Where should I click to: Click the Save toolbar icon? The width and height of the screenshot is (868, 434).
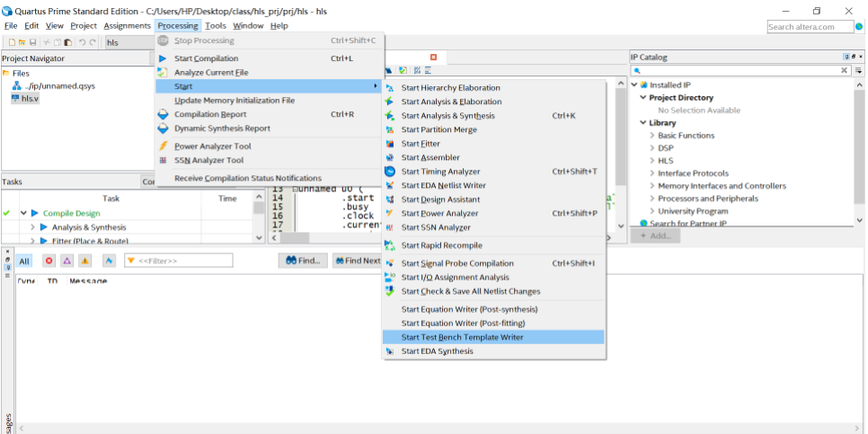click(x=32, y=42)
